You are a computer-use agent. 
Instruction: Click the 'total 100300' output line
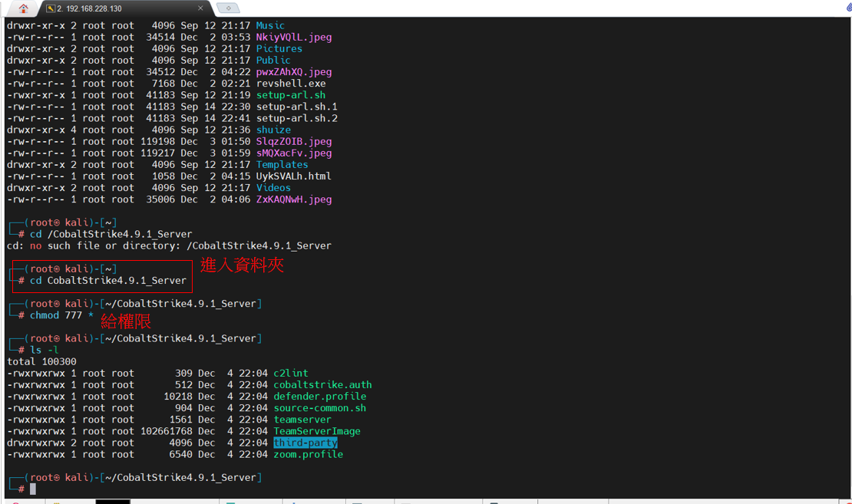pos(41,362)
